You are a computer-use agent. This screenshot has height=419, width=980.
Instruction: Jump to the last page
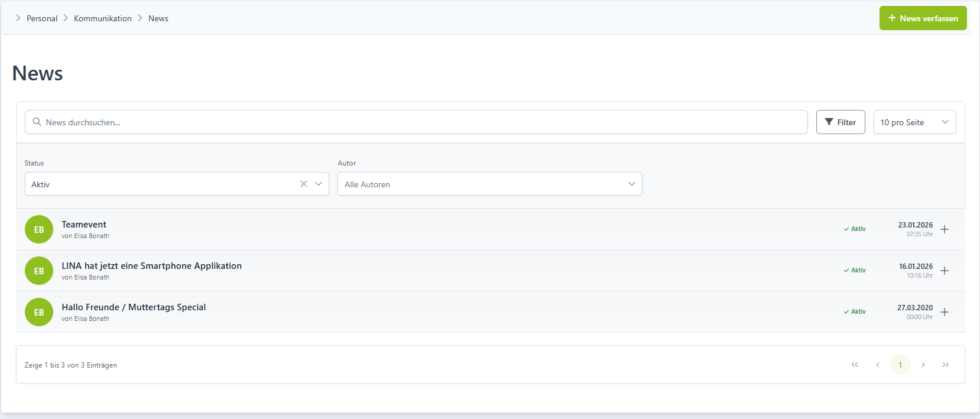(x=946, y=365)
